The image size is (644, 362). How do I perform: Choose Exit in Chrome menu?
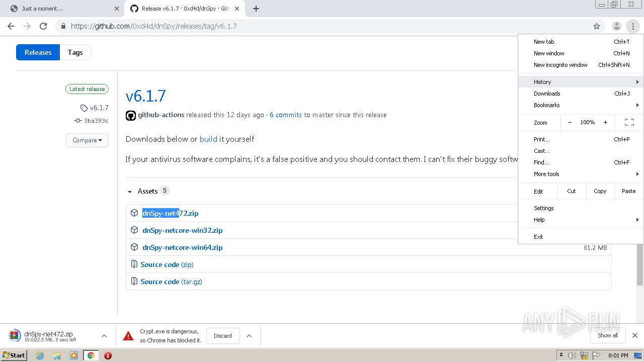point(581,237)
